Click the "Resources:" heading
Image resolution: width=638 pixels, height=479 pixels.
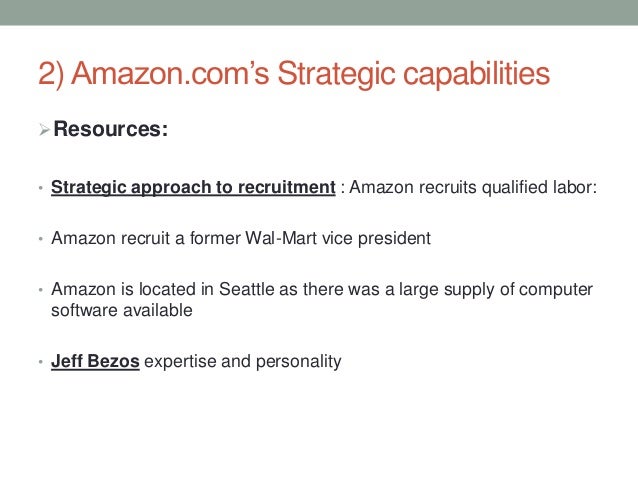(109, 129)
